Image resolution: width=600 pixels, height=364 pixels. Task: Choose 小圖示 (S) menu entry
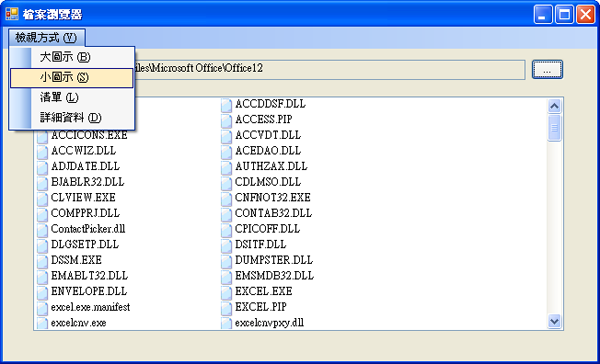click(x=72, y=78)
